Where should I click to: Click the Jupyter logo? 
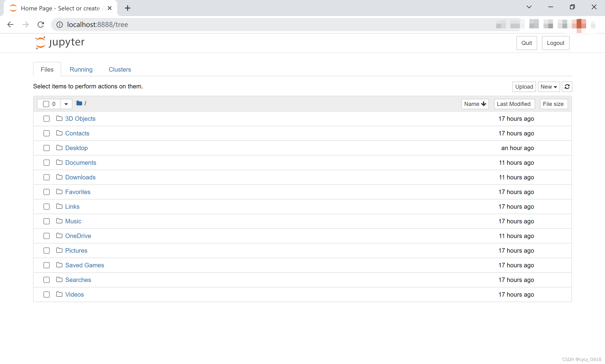pyautogui.click(x=60, y=43)
